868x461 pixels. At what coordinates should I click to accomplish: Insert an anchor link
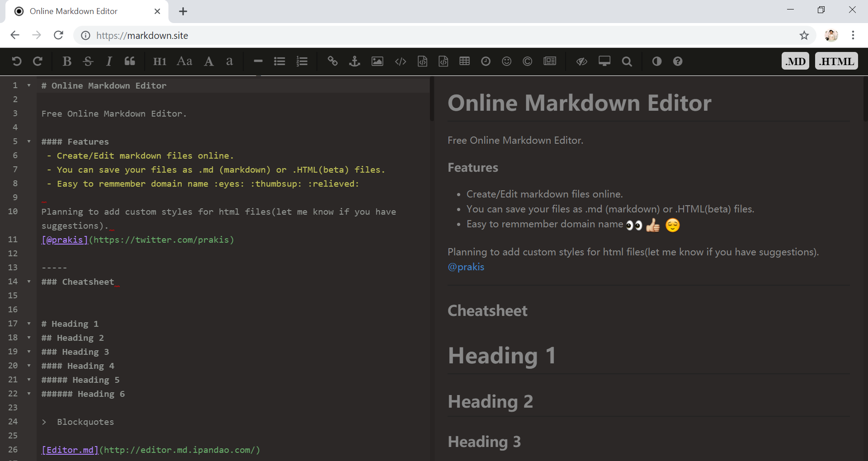355,61
